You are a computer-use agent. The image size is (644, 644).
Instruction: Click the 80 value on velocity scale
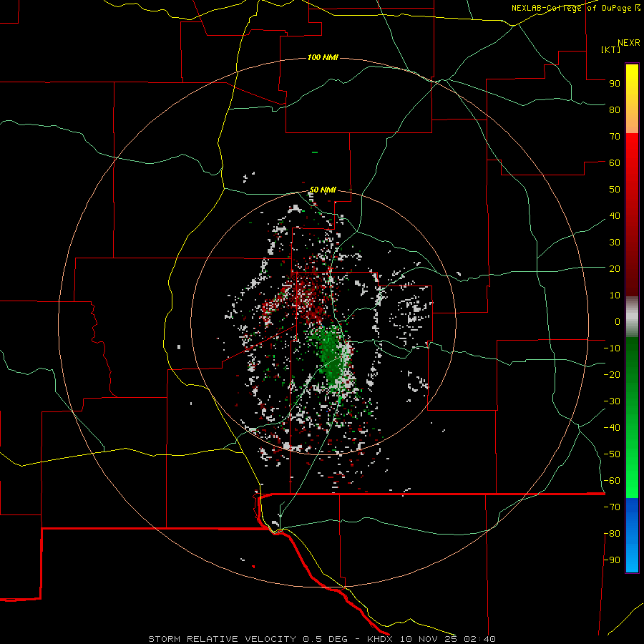click(x=615, y=109)
